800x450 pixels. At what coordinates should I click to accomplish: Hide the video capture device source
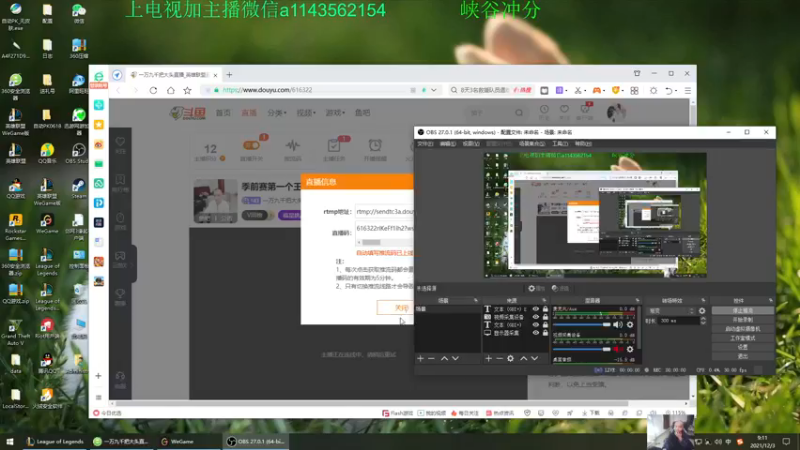[535, 317]
